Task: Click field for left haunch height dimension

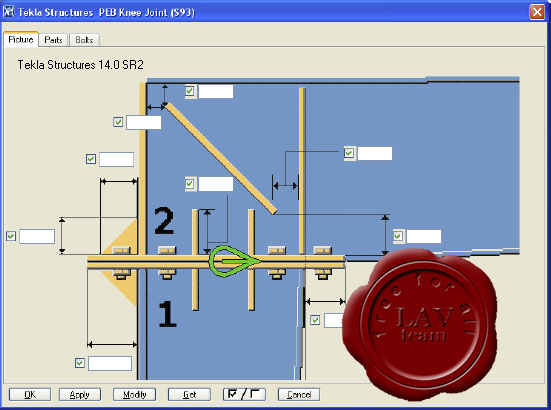Action: [x=37, y=236]
